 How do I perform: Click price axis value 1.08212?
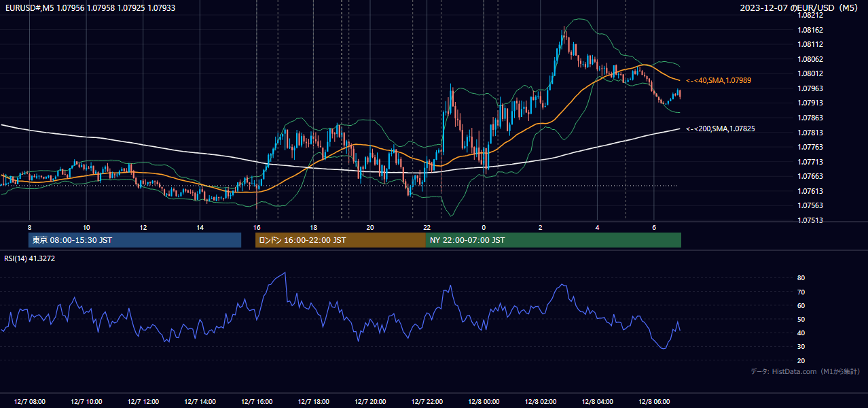click(810, 15)
